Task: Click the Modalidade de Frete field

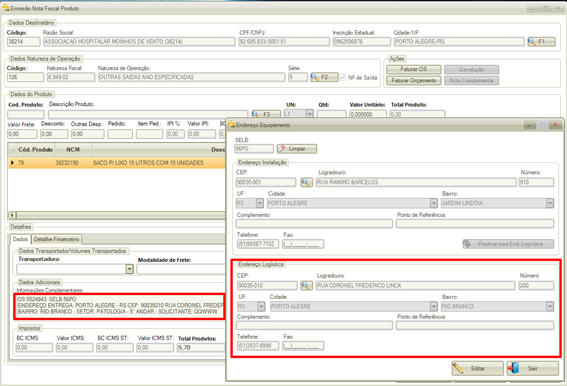Action: (x=181, y=269)
